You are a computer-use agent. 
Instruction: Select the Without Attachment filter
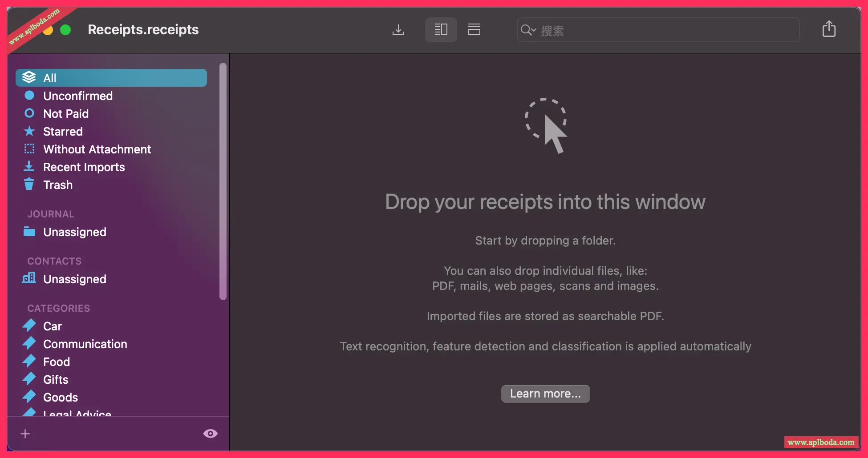click(x=97, y=149)
